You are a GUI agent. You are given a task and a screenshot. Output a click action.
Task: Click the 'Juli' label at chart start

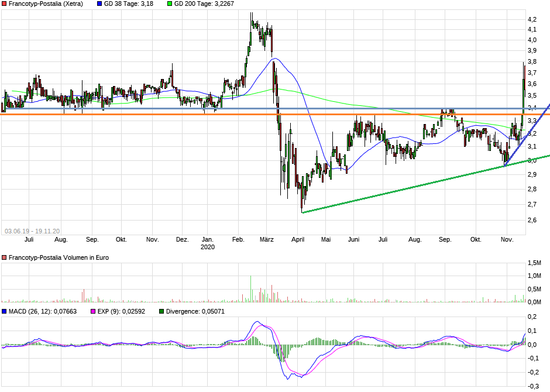[x=29, y=239]
